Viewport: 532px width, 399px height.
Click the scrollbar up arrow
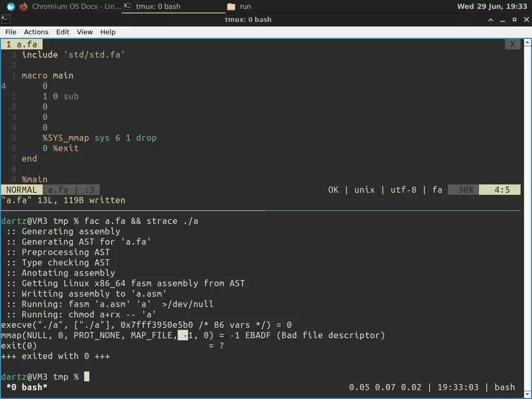tap(527, 43)
